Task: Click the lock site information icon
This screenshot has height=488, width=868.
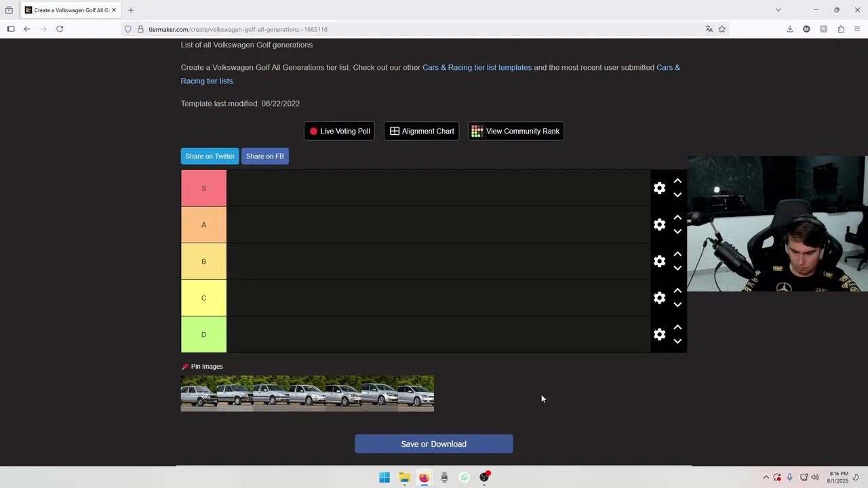Action: tap(140, 29)
